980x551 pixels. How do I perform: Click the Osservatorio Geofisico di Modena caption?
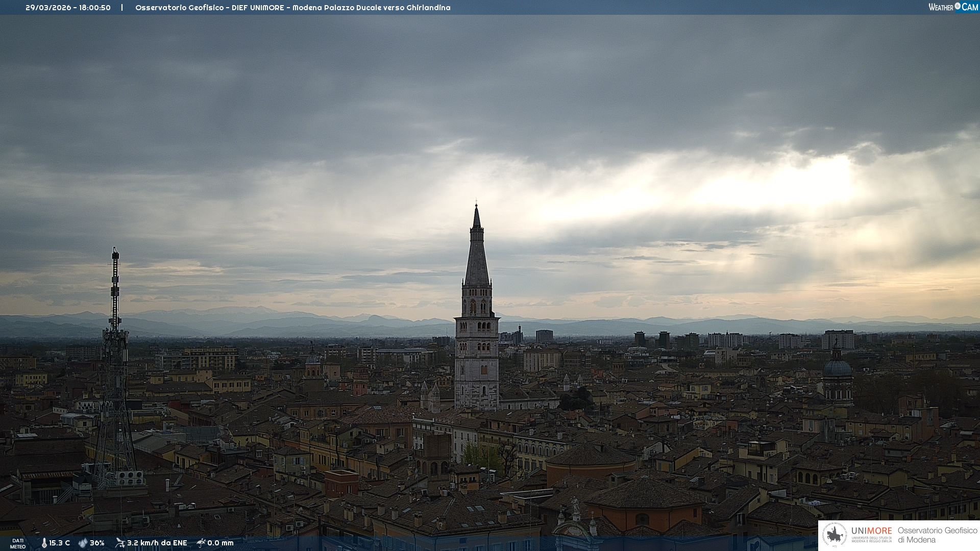coord(937,535)
